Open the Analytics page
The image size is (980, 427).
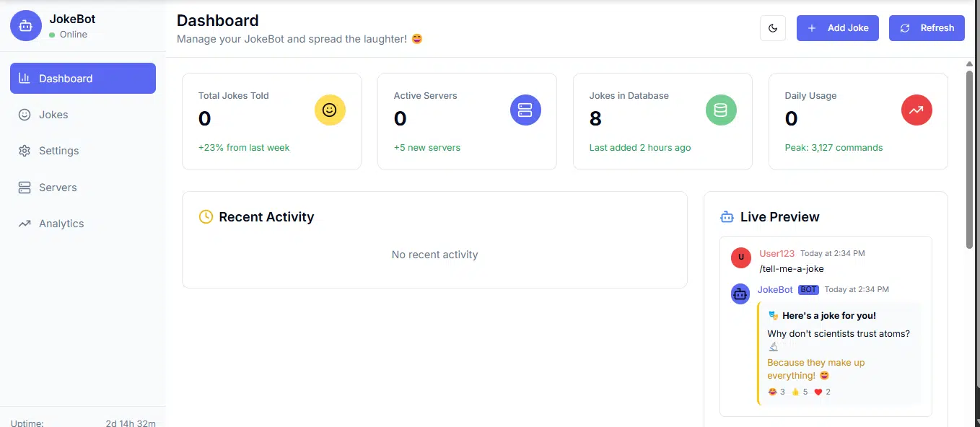(83, 224)
